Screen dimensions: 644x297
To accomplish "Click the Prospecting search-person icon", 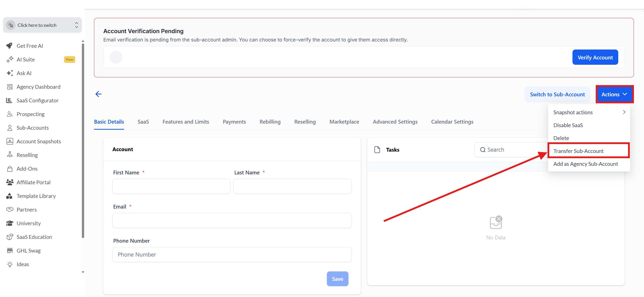I will 10,114.
